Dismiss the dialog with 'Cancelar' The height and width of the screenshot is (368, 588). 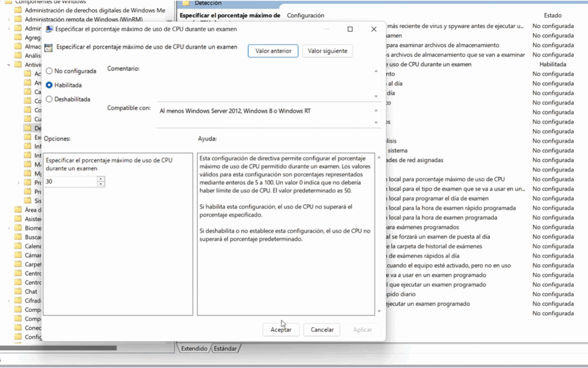click(322, 330)
